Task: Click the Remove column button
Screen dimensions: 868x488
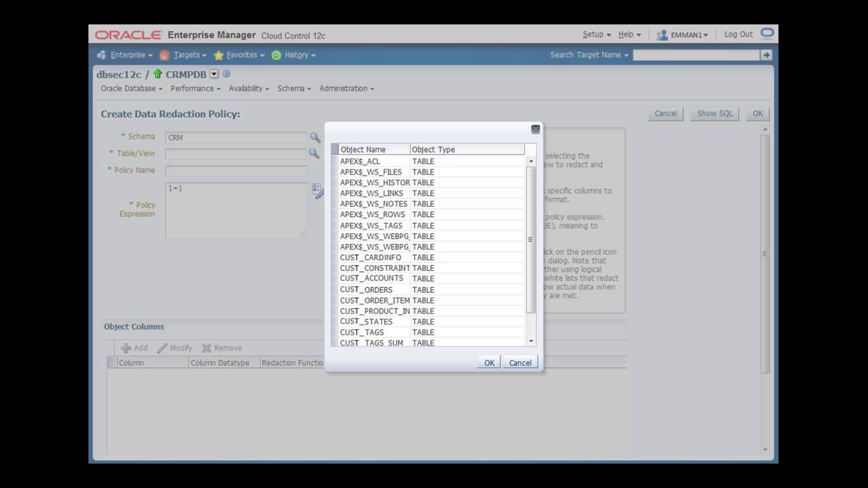Action: pos(221,348)
